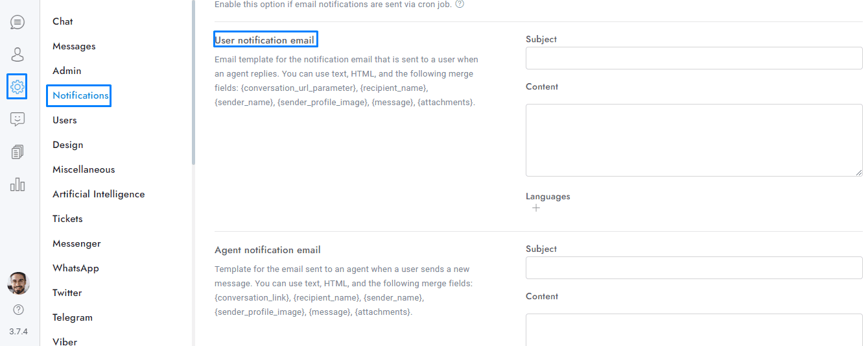Open the WhatsApp settings section

click(x=76, y=268)
